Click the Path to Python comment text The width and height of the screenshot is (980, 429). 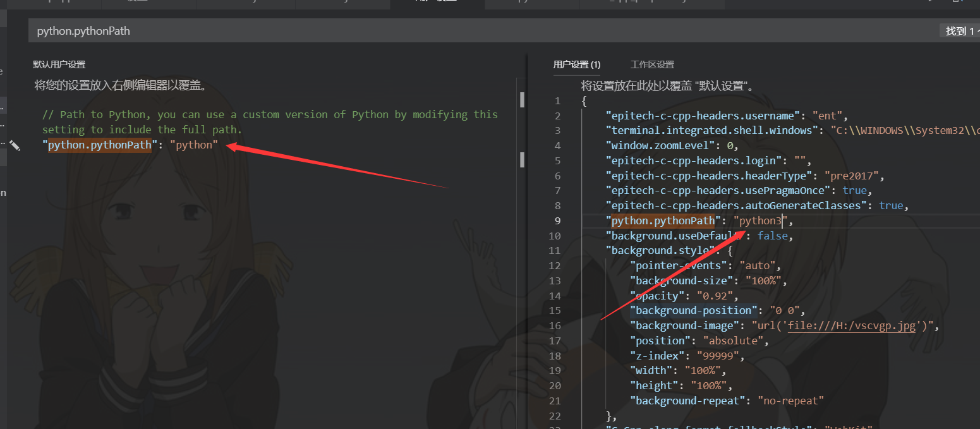tap(270, 122)
